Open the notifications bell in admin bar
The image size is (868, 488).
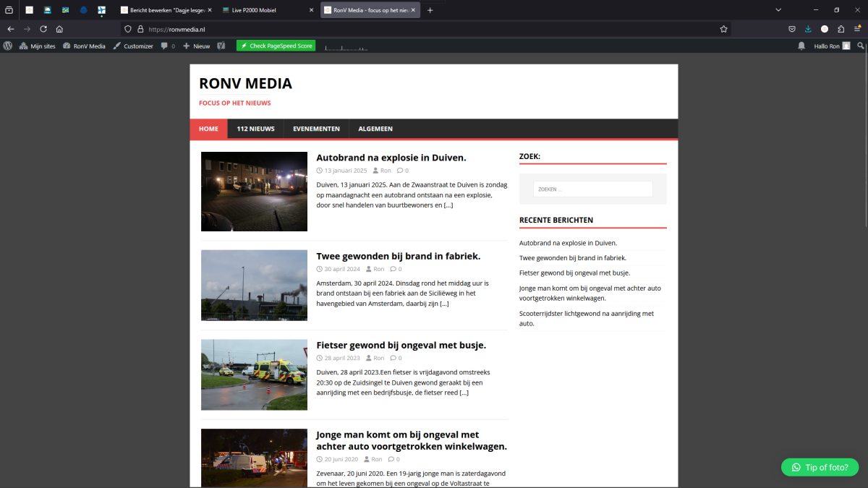coord(801,46)
